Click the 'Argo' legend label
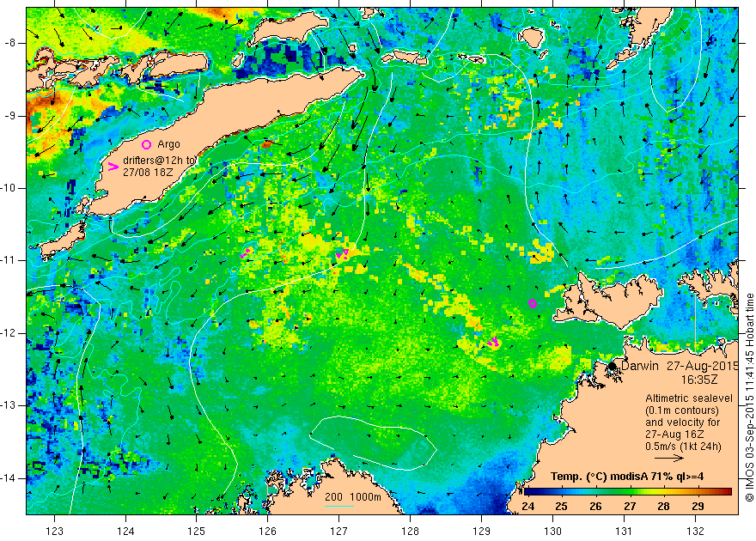 pyautogui.click(x=168, y=144)
